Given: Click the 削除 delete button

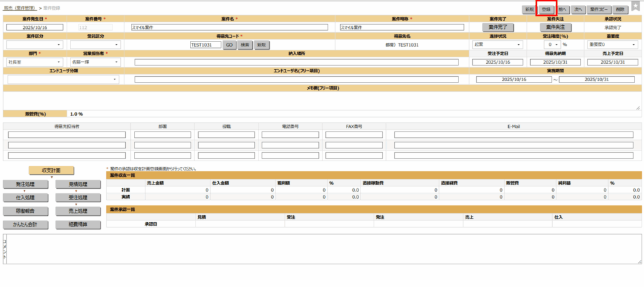Looking at the screenshot, I should (x=620, y=9).
